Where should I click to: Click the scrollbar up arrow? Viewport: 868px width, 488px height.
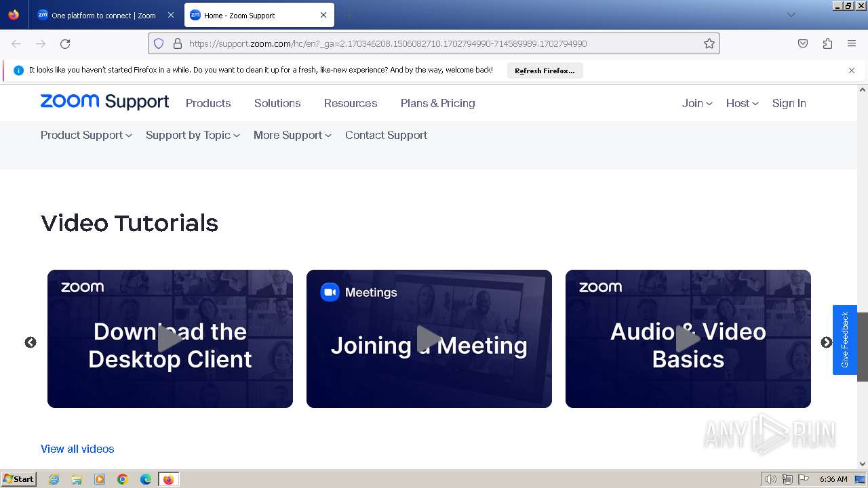[x=863, y=89]
